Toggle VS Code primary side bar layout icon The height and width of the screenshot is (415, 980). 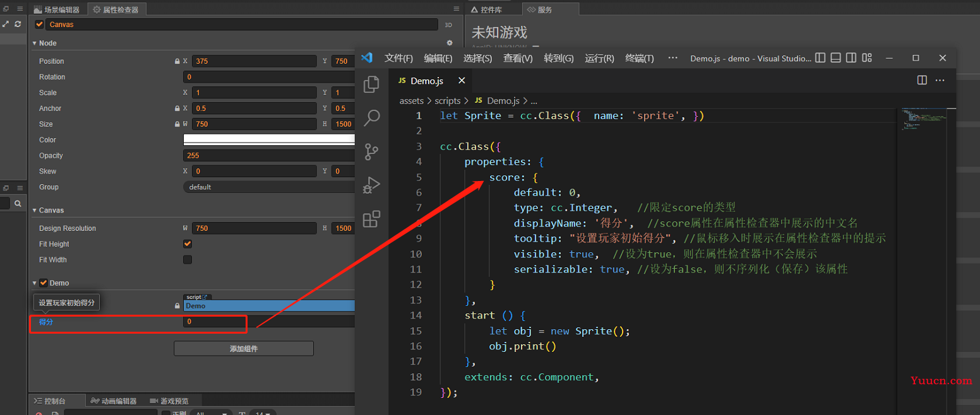pos(820,58)
